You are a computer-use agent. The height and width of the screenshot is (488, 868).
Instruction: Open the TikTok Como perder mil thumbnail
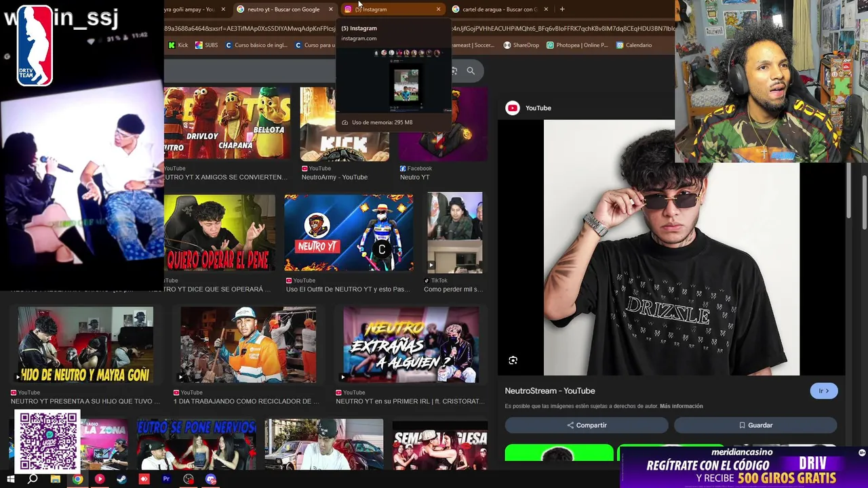(x=455, y=233)
